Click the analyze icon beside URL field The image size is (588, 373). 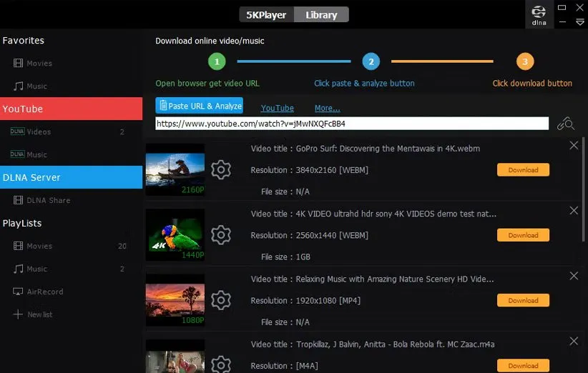point(566,124)
